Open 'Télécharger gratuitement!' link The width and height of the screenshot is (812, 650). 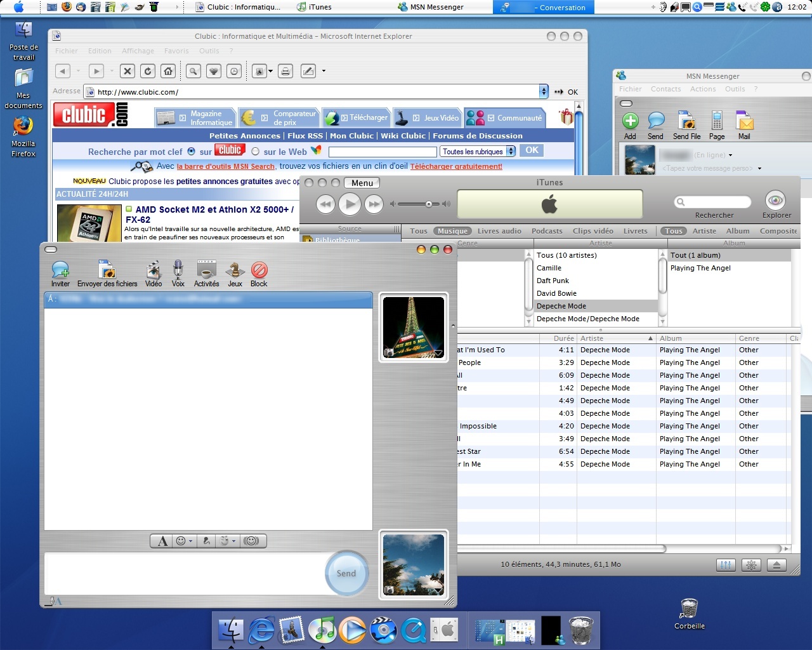click(456, 166)
